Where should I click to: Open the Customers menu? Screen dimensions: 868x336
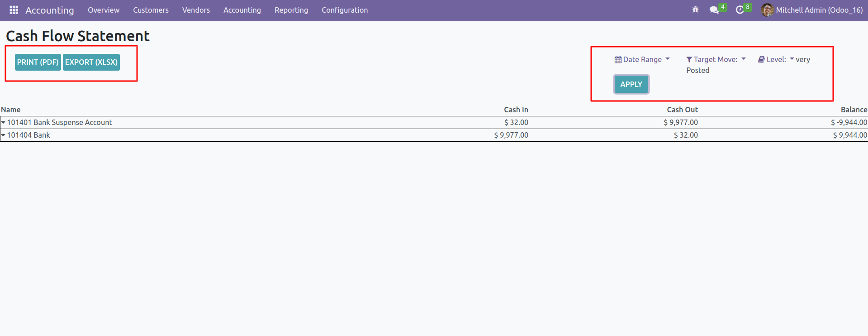[x=151, y=10]
